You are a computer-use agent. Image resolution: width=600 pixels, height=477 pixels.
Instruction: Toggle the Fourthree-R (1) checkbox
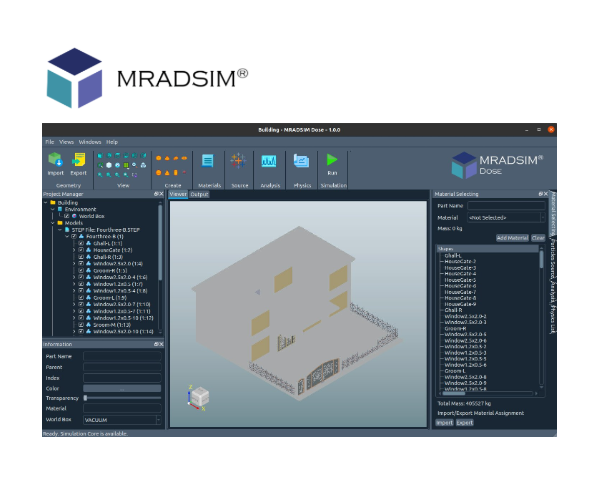(x=74, y=236)
